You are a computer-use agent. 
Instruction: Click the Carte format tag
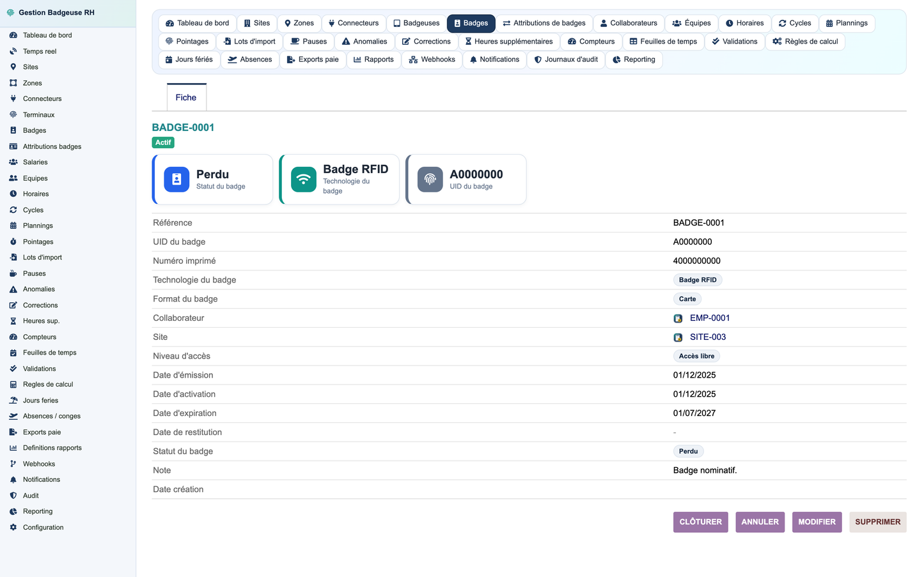687,299
